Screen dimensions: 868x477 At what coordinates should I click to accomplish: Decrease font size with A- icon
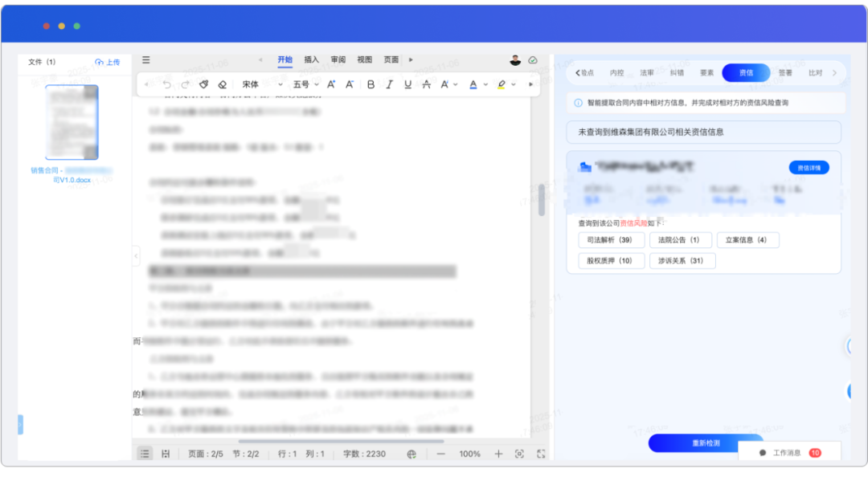[x=350, y=84]
